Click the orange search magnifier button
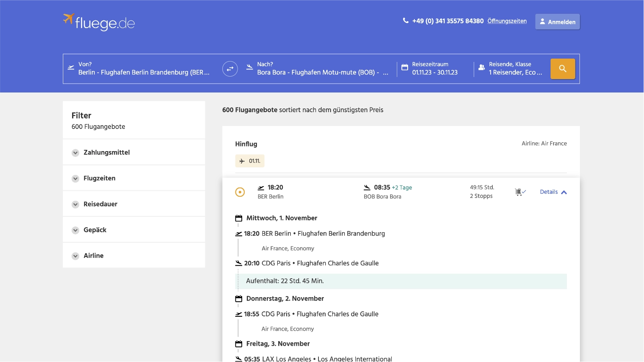 click(x=562, y=69)
